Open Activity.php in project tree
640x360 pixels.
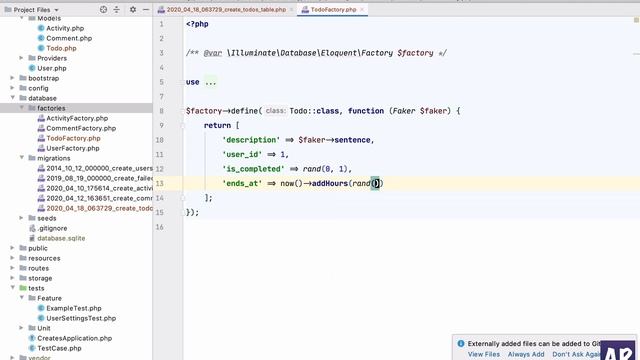click(x=65, y=28)
